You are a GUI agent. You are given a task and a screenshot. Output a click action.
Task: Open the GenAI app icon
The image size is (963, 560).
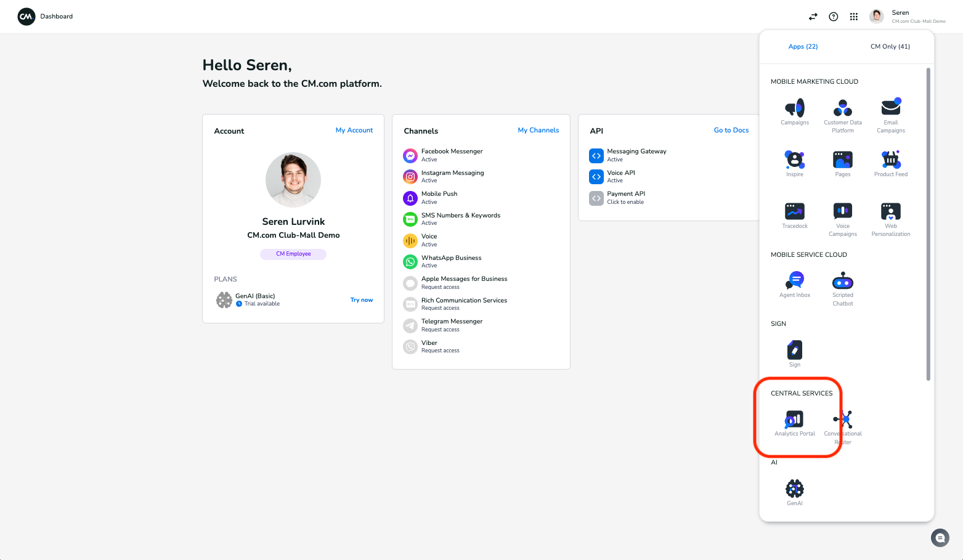coord(794,489)
